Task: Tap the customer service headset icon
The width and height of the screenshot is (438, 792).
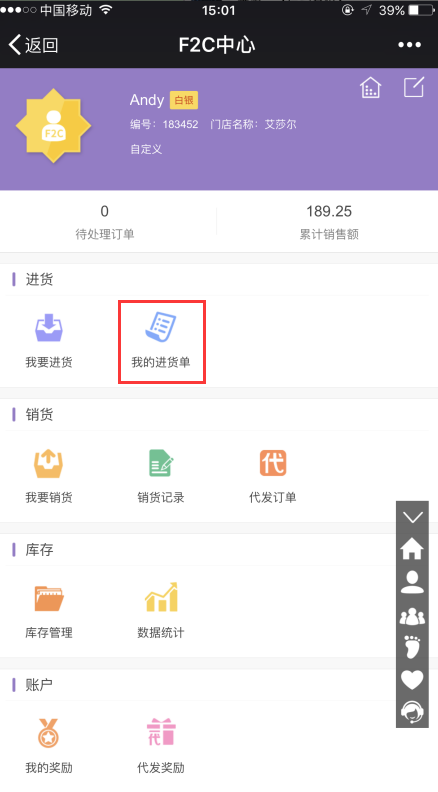Action: tap(412, 712)
